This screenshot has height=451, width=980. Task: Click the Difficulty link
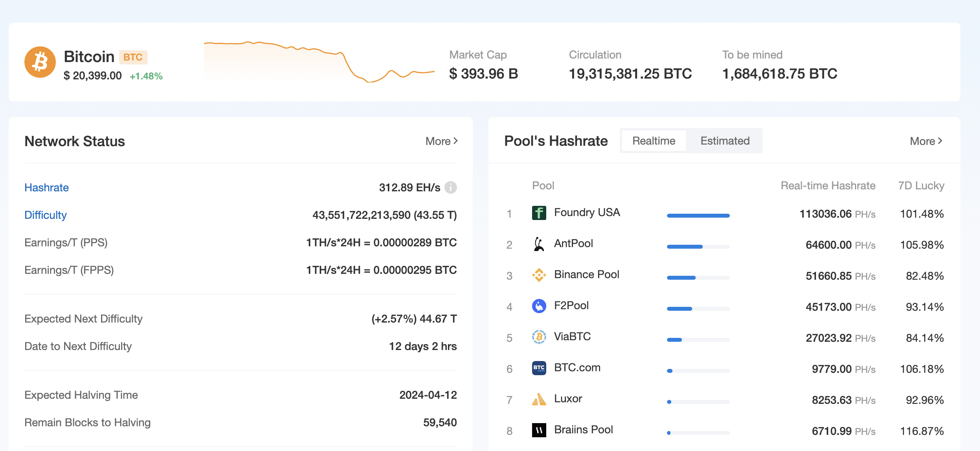(x=46, y=215)
